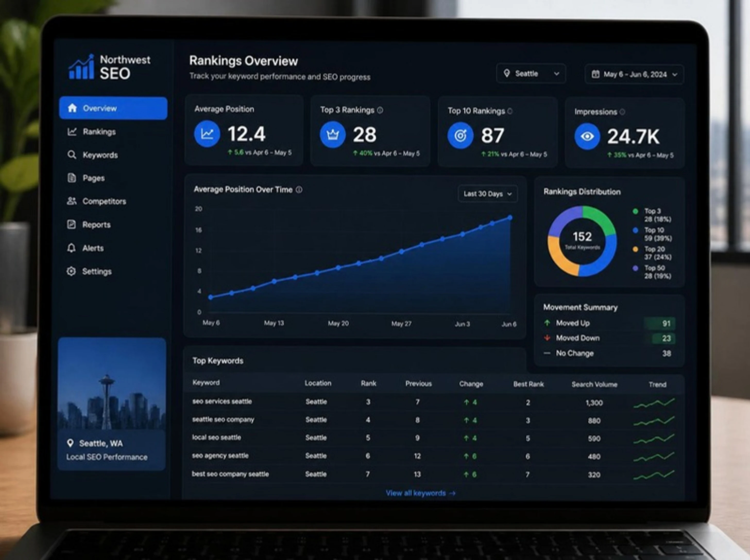Click the Jun 3 axis label
This screenshot has width=750, height=560.
(x=462, y=324)
